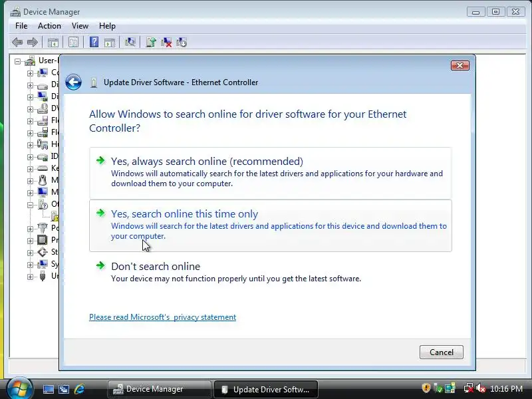Expand the Keyboards tree node plus box
This screenshot has height=399, width=532.
[30, 169]
